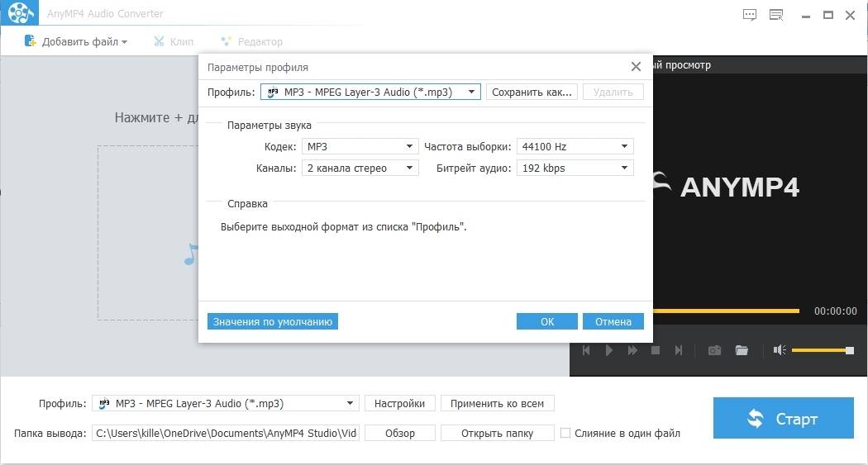Toggle Merge into one file checkbox

565,433
